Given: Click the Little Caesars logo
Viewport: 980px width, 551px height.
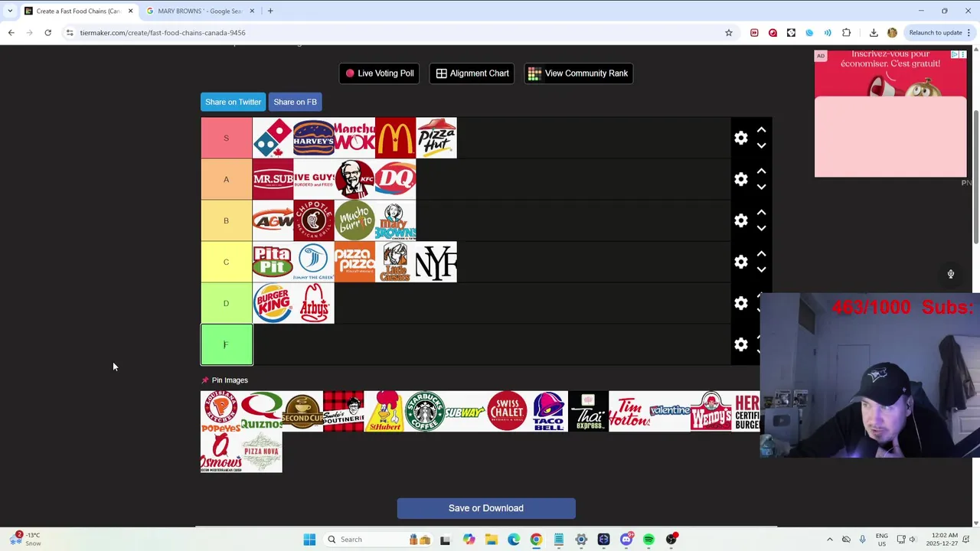Looking at the screenshot, I should (396, 262).
